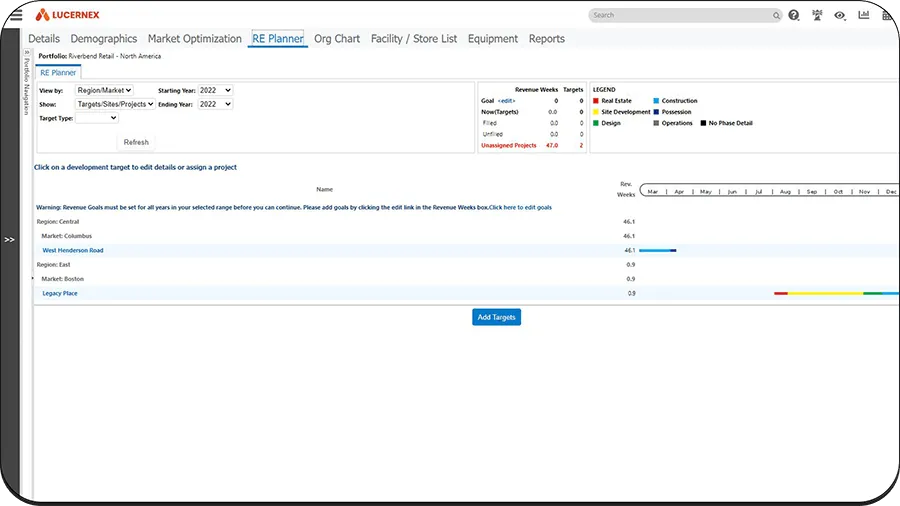Screen dimensions: 900x506
Task: Select the 'Market: Columbus' row
Action: point(67,236)
